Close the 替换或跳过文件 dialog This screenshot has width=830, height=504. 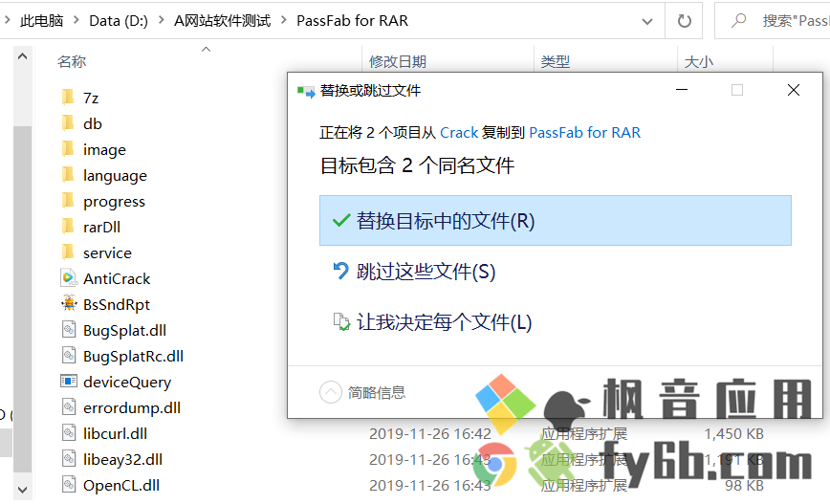[x=793, y=90]
